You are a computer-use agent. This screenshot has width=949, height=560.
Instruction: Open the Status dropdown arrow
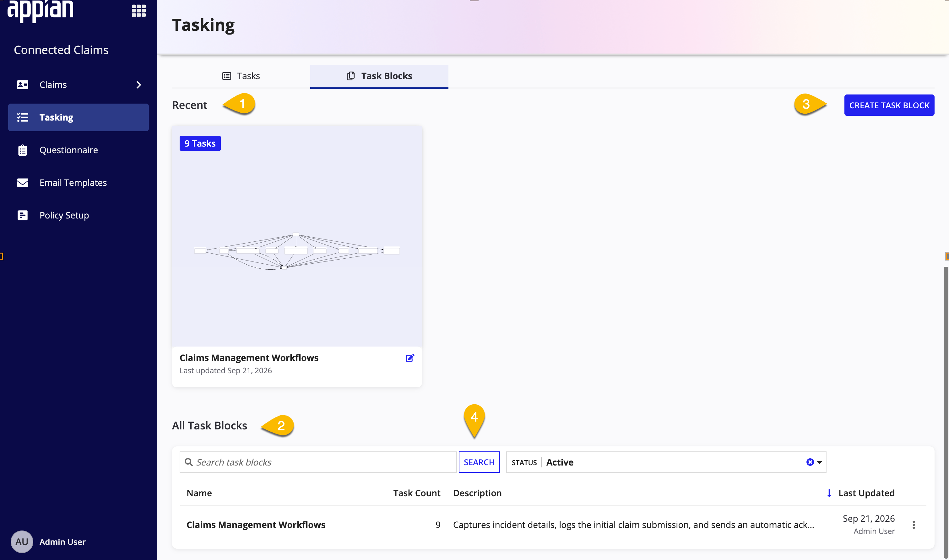point(820,462)
